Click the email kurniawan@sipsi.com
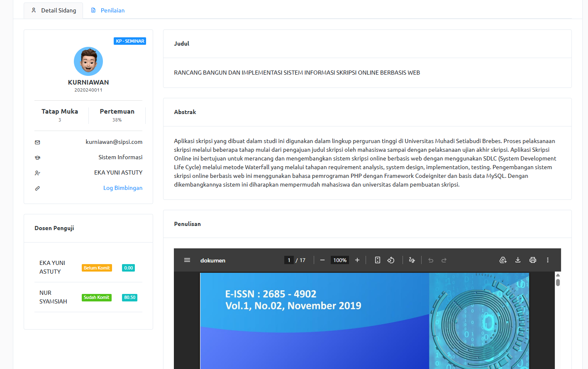Viewport: 588px width, 369px height. 114,142
